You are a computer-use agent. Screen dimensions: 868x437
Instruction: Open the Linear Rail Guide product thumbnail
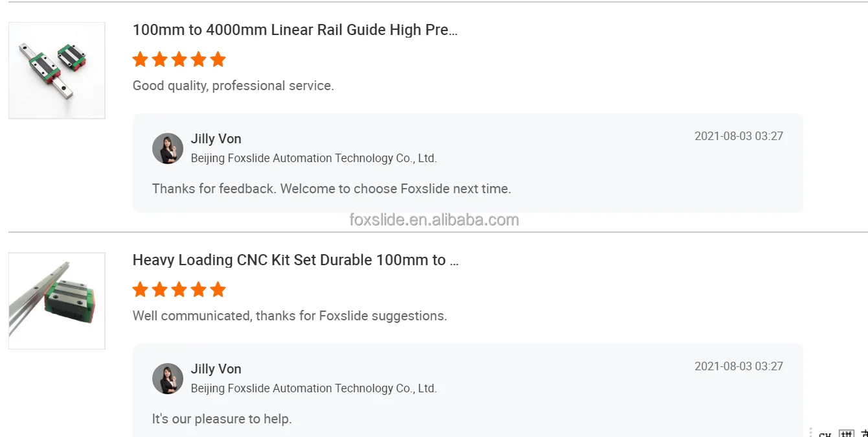click(57, 71)
